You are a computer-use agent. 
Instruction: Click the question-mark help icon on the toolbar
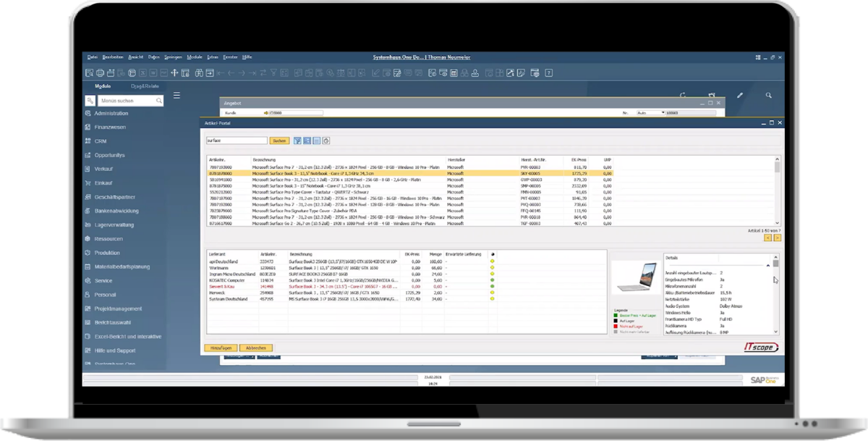click(550, 72)
